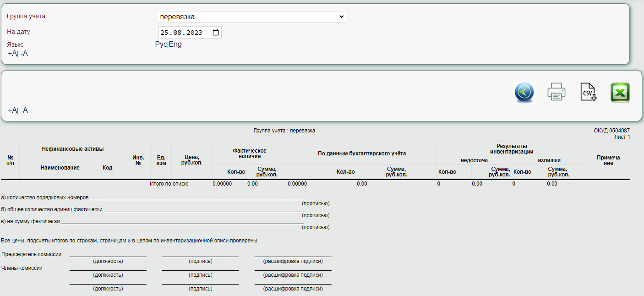Click -A in the export toolbar panel
Image resolution: width=644 pixels, height=296 pixels.
coord(24,110)
